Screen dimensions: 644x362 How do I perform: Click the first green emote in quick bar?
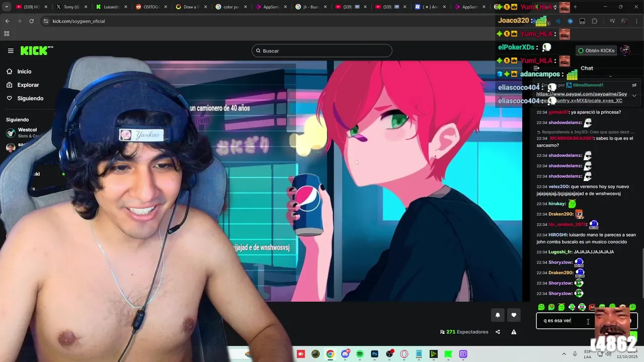coord(541,307)
